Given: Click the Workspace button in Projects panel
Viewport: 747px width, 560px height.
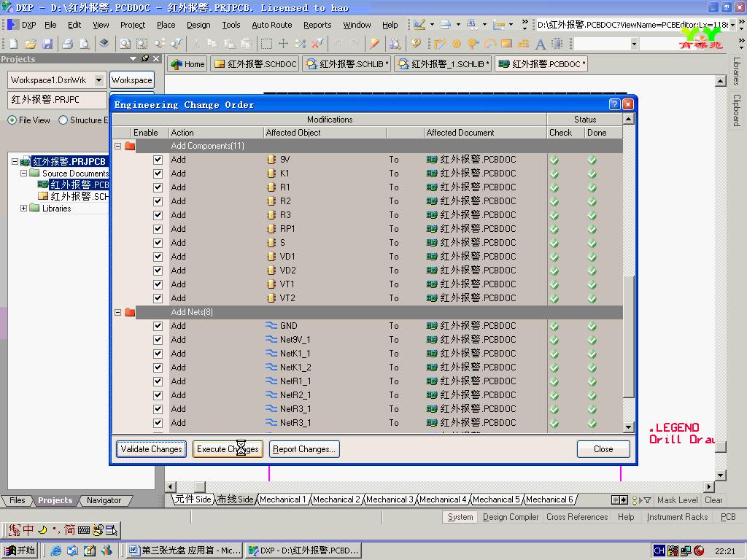Looking at the screenshot, I should click(132, 80).
